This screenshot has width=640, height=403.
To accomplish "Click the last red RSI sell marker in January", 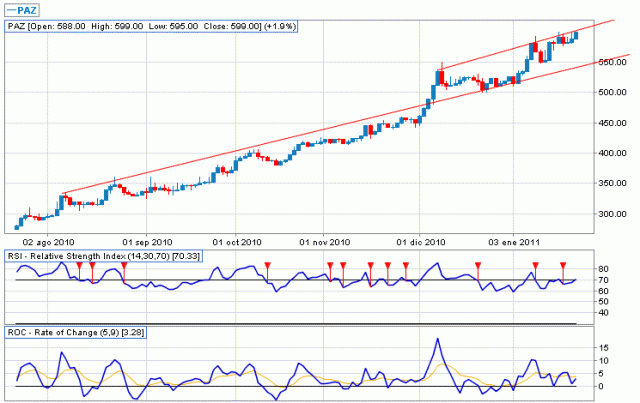I will [563, 266].
